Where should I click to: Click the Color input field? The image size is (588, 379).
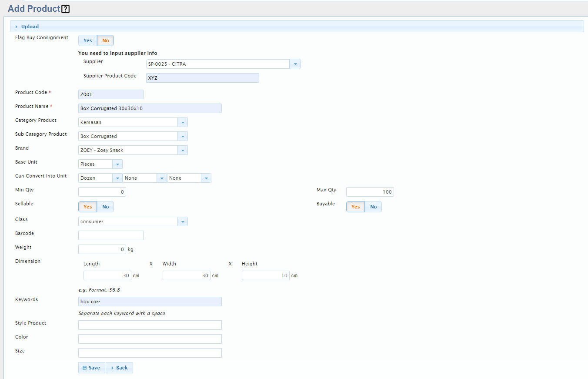pos(150,339)
